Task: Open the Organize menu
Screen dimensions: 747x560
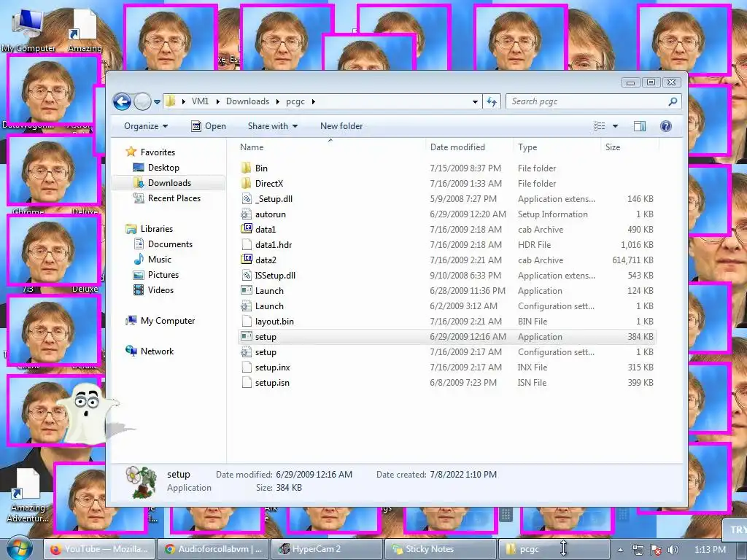Action: 146,126
